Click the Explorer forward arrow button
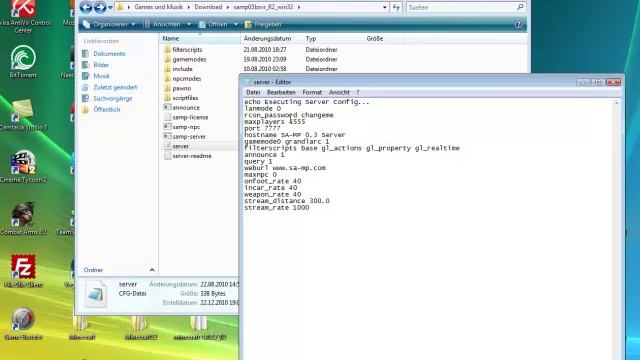Image resolution: width=640 pixels, height=360 pixels. click(x=100, y=7)
